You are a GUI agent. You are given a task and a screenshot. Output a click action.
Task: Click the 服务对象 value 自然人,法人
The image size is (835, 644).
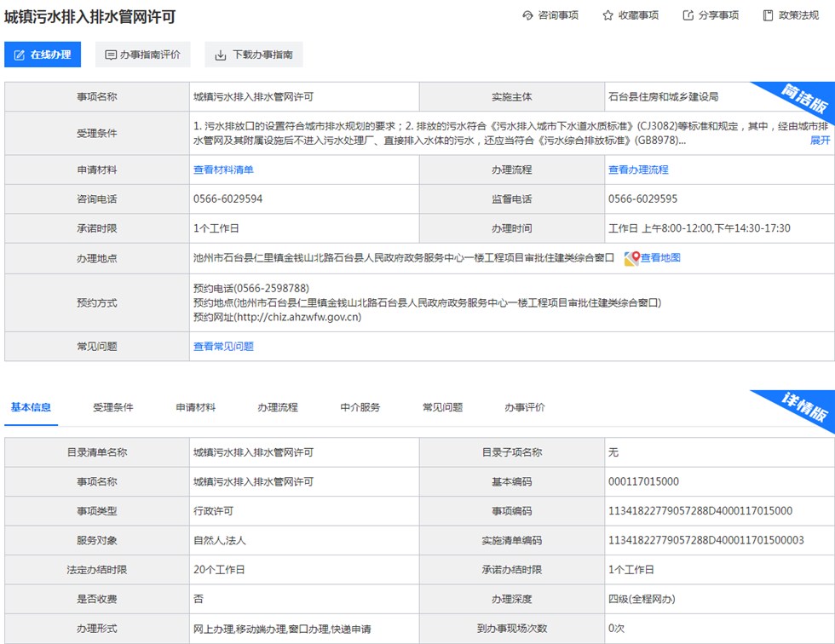[x=220, y=540]
